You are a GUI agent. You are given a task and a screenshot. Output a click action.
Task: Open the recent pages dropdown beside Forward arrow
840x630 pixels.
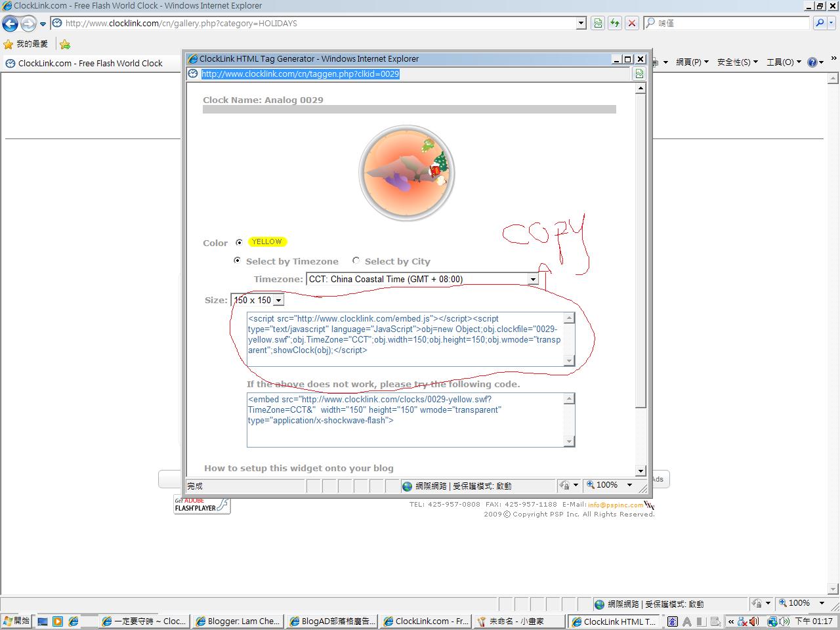[x=43, y=24]
